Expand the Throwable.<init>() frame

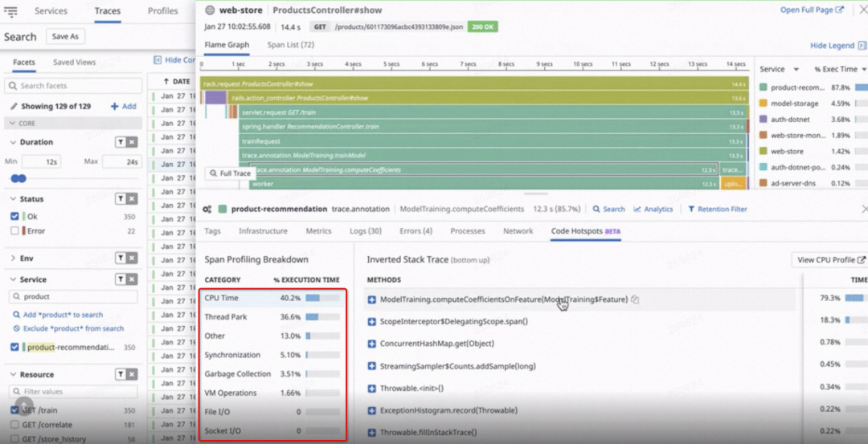point(372,388)
